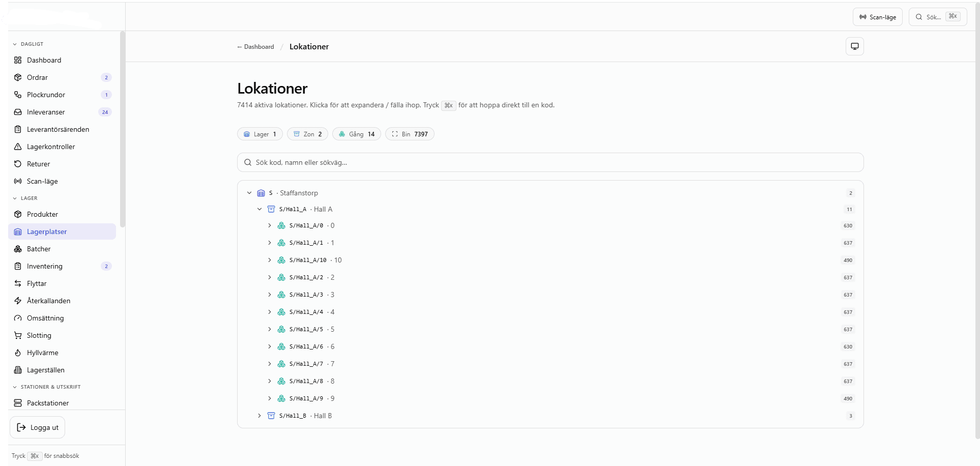Click the Hyllvärme flame icon
The height and width of the screenshot is (466, 980).
click(x=18, y=353)
